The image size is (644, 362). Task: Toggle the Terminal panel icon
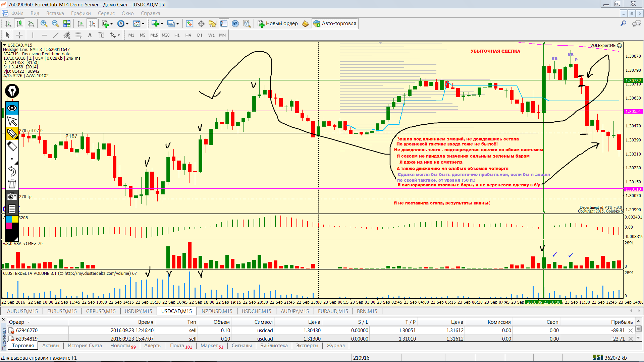coord(224,23)
